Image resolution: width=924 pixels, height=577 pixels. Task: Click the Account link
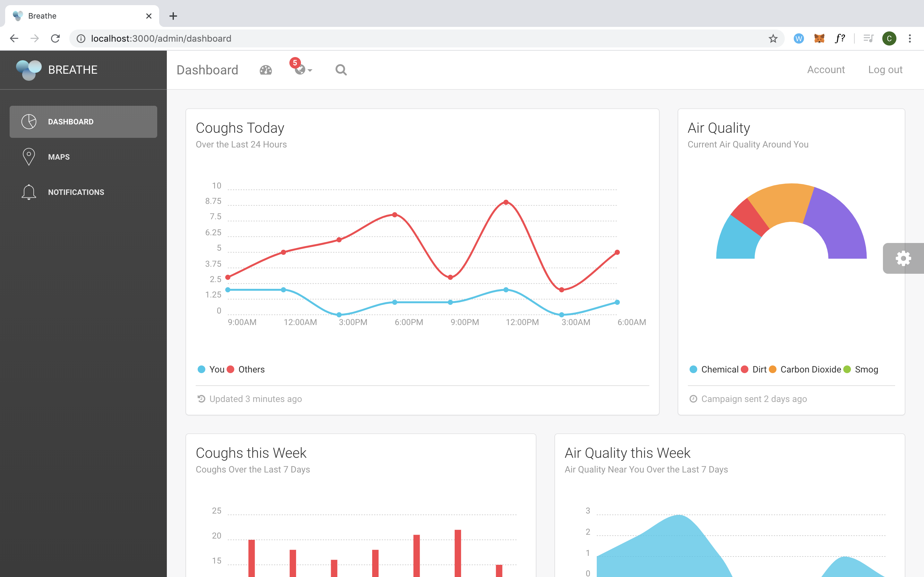tap(826, 70)
